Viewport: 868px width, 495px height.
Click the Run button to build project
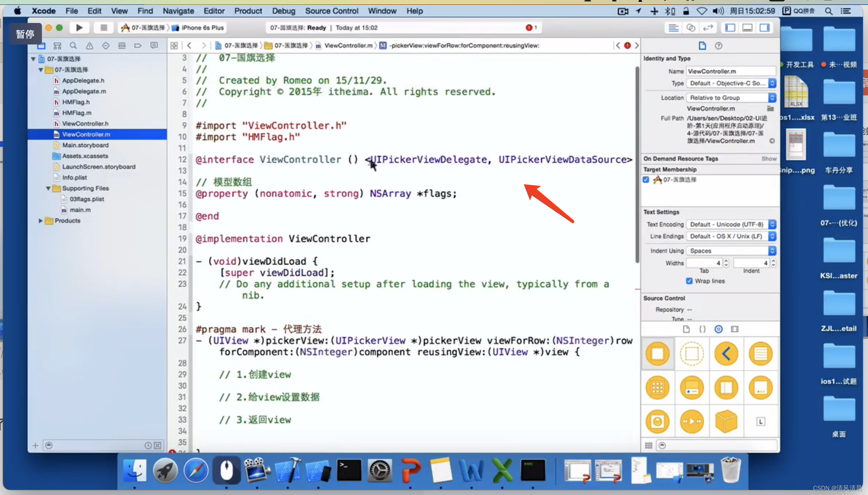click(x=79, y=27)
